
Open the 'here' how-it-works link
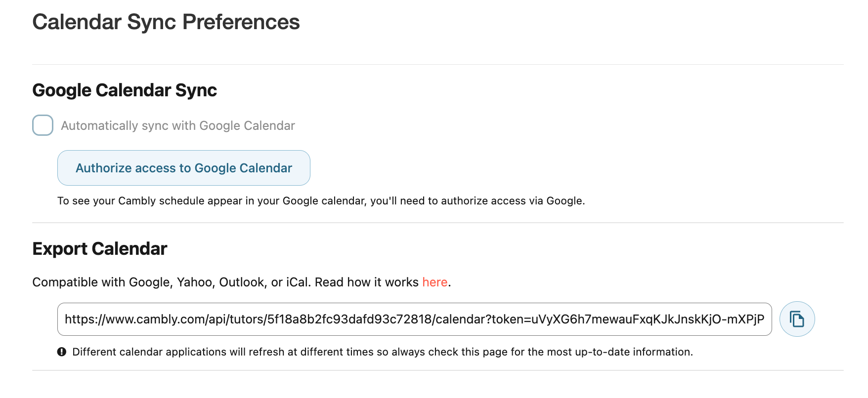click(x=434, y=282)
